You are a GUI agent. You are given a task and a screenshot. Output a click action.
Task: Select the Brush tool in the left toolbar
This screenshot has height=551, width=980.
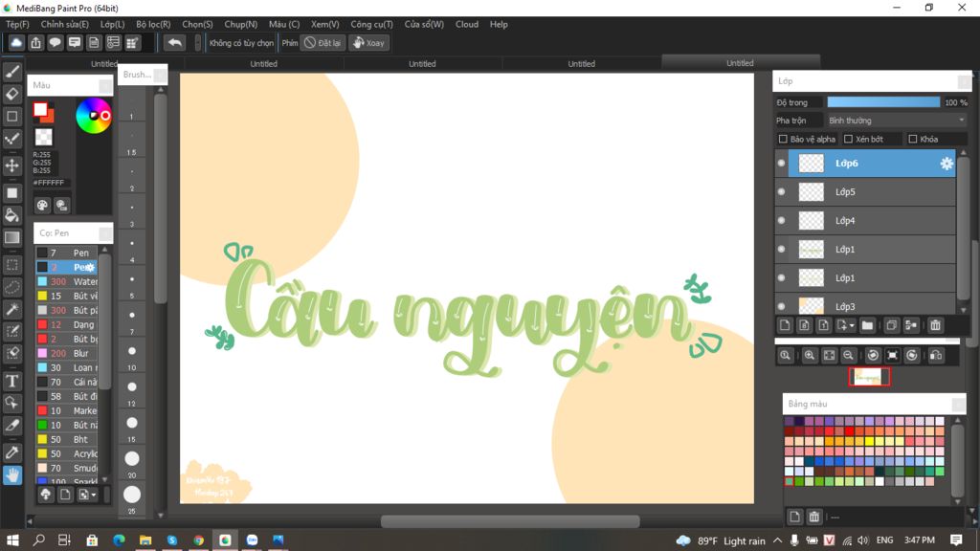click(11, 72)
